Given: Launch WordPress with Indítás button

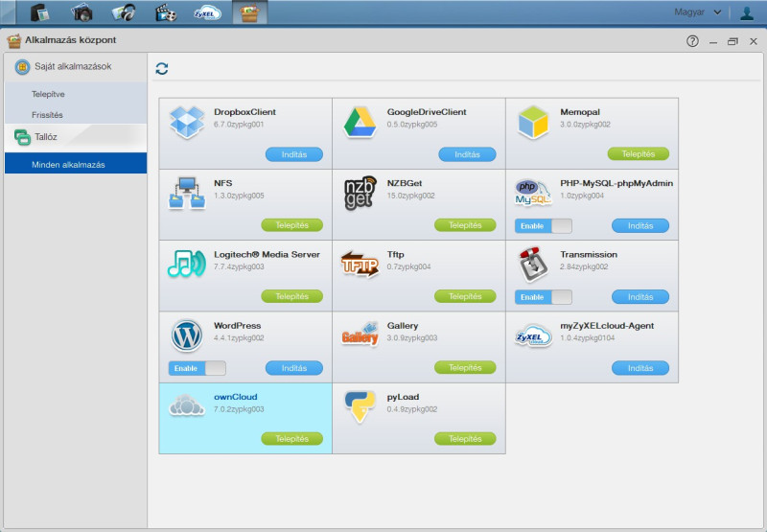Looking at the screenshot, I should click(294, 368).
